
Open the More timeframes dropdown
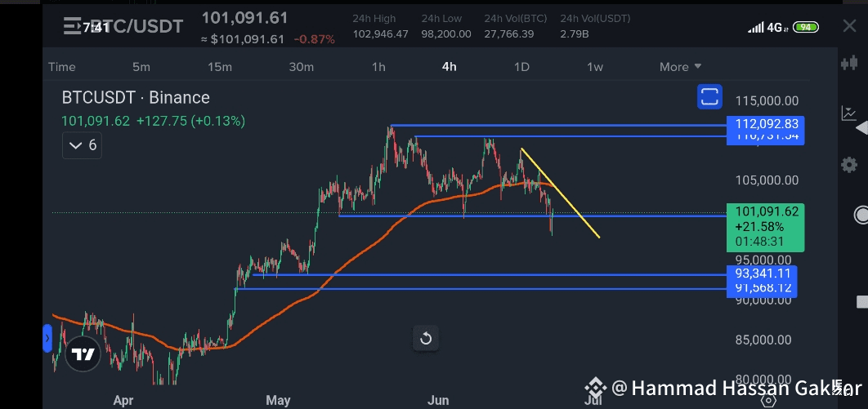click(x=680, y=67)
